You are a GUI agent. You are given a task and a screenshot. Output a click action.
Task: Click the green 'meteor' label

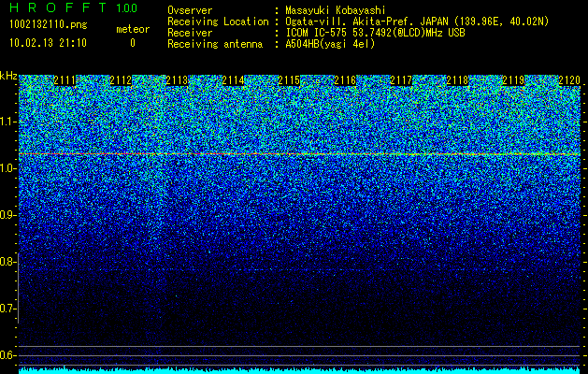coord(133,29)
